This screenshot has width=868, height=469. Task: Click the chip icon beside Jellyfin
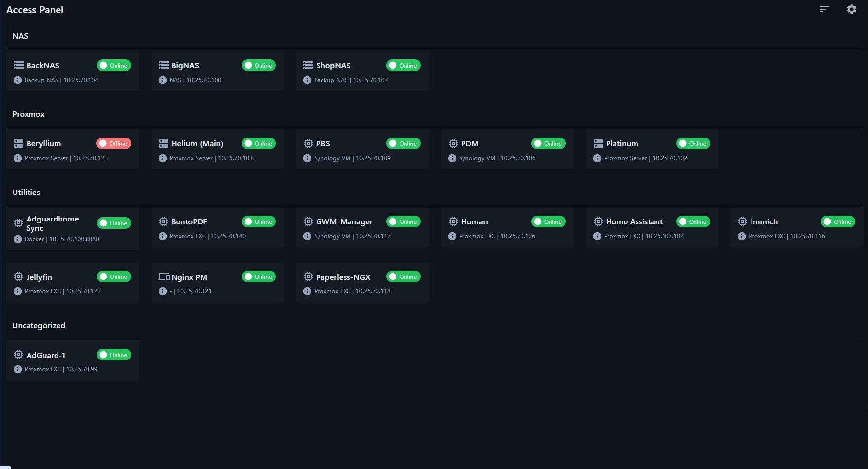click(19, 277)
